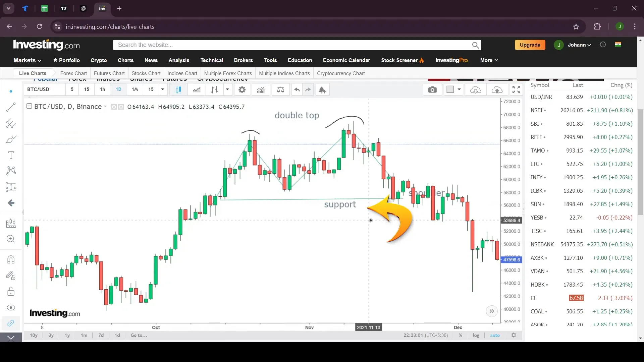Screen dimensions: 644x362
Task: Click the link icon in left sidebar
Action: pos(11,323)
